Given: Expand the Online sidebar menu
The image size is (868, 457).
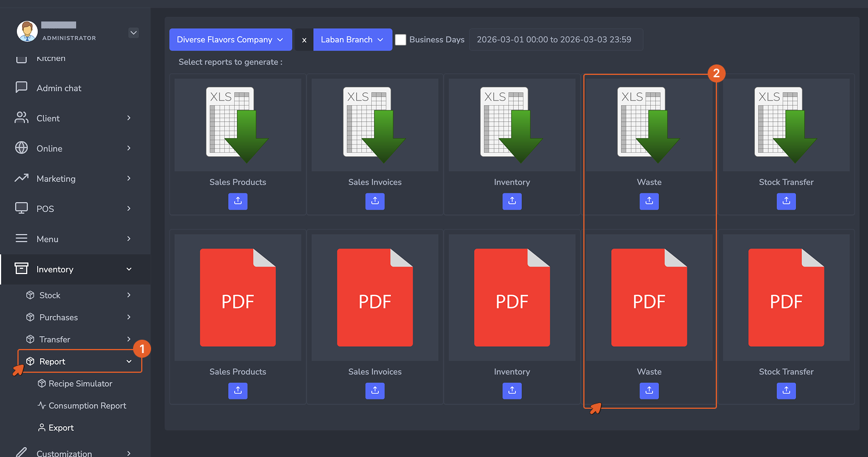Looking at the screenshot, I should pos(75,148).
